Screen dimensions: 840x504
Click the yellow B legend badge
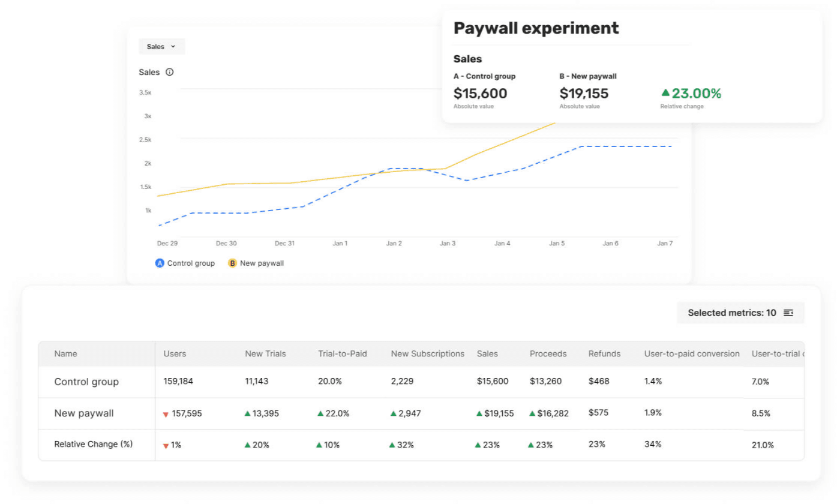tap(232, 263)
